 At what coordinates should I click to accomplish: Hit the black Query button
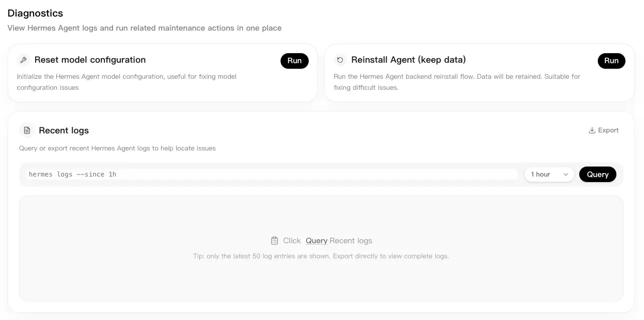click(x=598, y=175)
